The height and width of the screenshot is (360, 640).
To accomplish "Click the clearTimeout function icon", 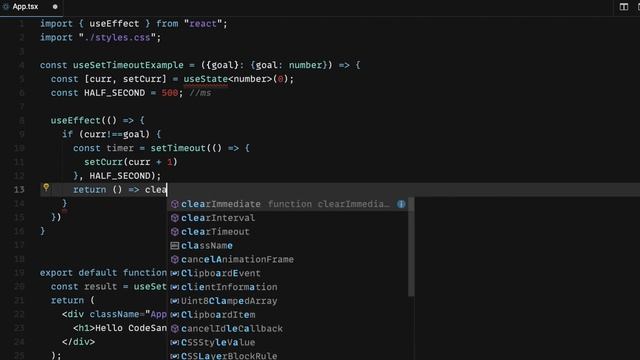I will (x=175, y=232).
